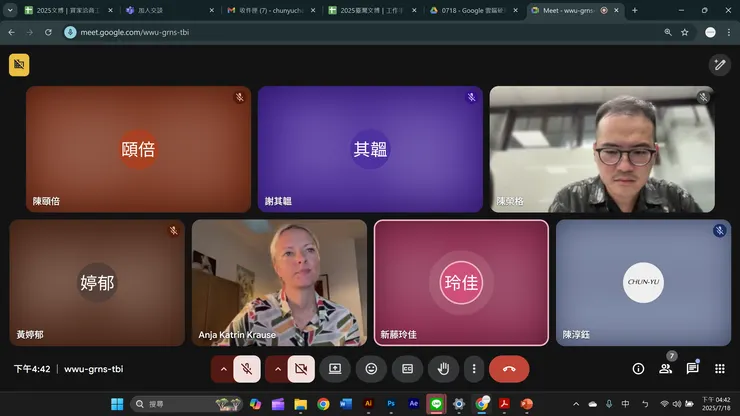Open Photoshop from the taskbar
Image resolution: width=740 pixels, height=416 pixels.
click(391, 404)
